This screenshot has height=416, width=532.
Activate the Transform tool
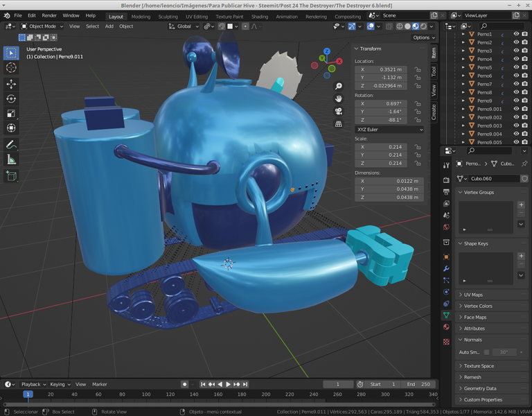click(x=11, y=128)
